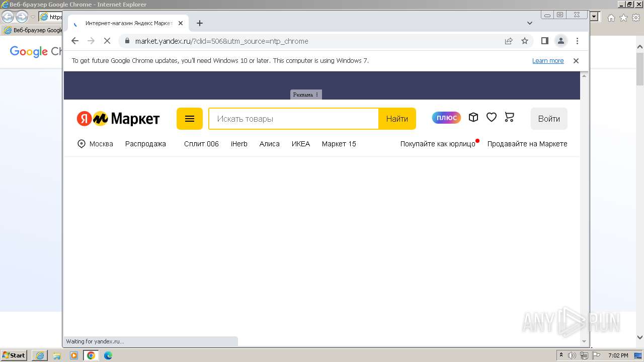Screen dimensions: 644x362
Task: Follow the Покупайте как юрлицо link
Action: [438, 144]
